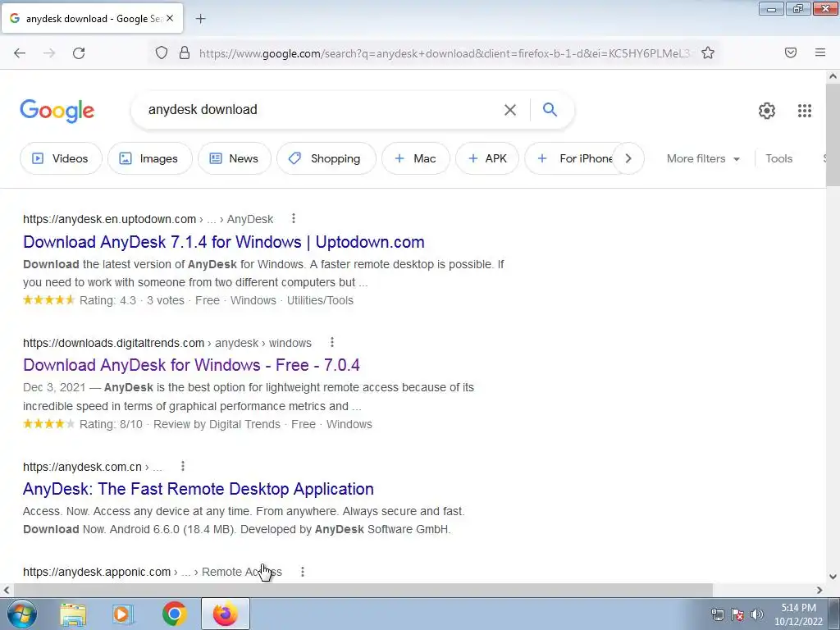Open a new tab with the plus button
This screenshot has width=840, height=630.
[200, 19]
